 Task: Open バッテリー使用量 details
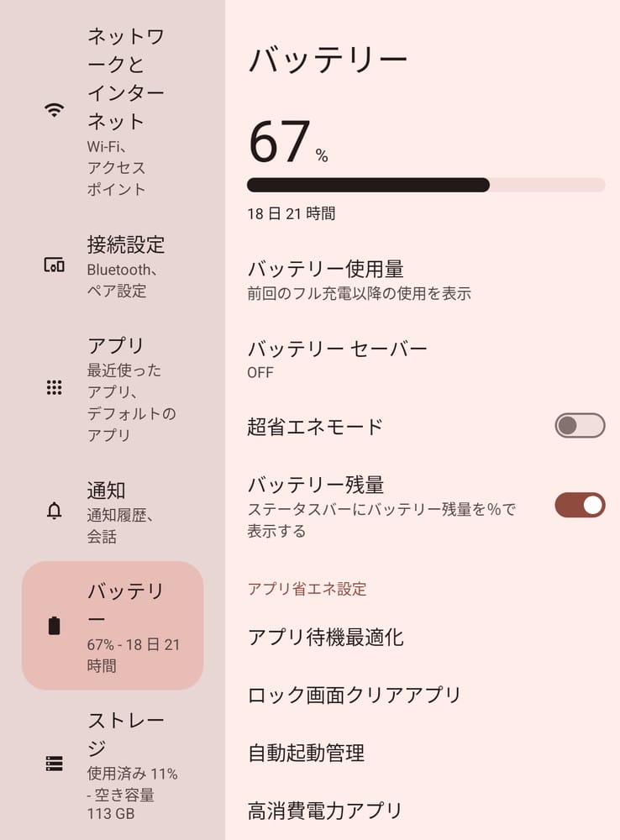point(359,280)
